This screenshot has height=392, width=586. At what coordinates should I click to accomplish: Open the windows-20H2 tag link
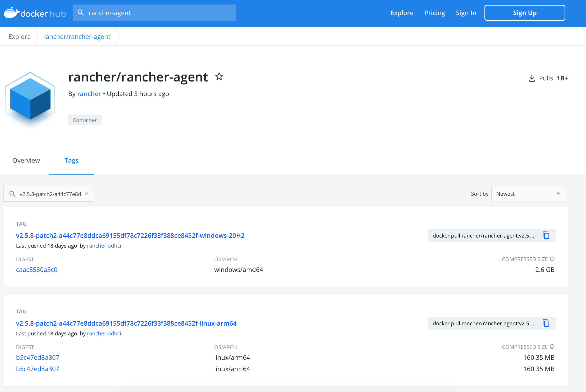coord(130,235)
